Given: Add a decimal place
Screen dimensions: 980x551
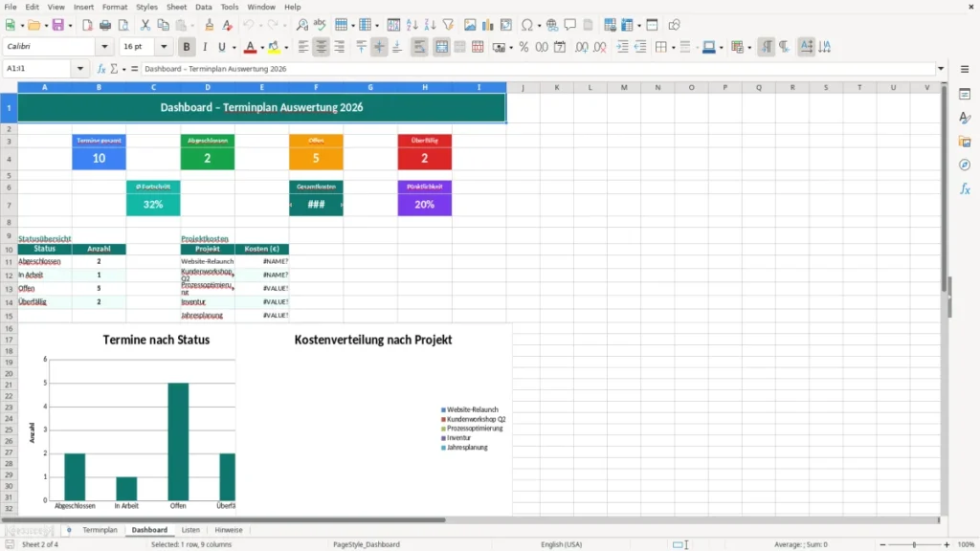Looking at the screenshot, I should tap(581, 47).
